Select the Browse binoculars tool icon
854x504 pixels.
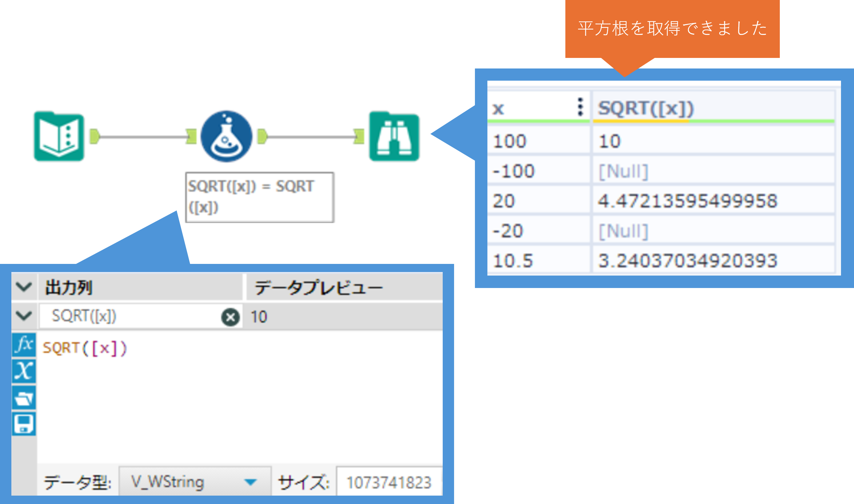coord(394,136)
